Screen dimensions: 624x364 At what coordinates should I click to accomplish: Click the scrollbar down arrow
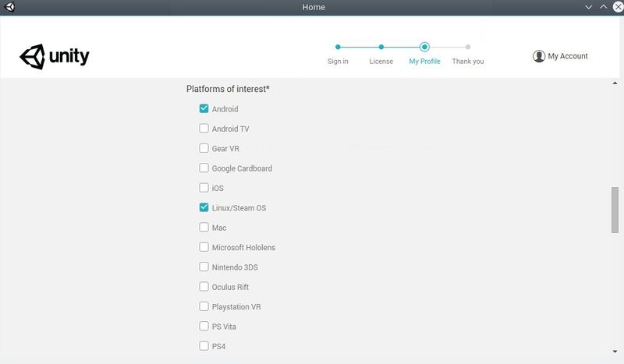tap(615, 352)
